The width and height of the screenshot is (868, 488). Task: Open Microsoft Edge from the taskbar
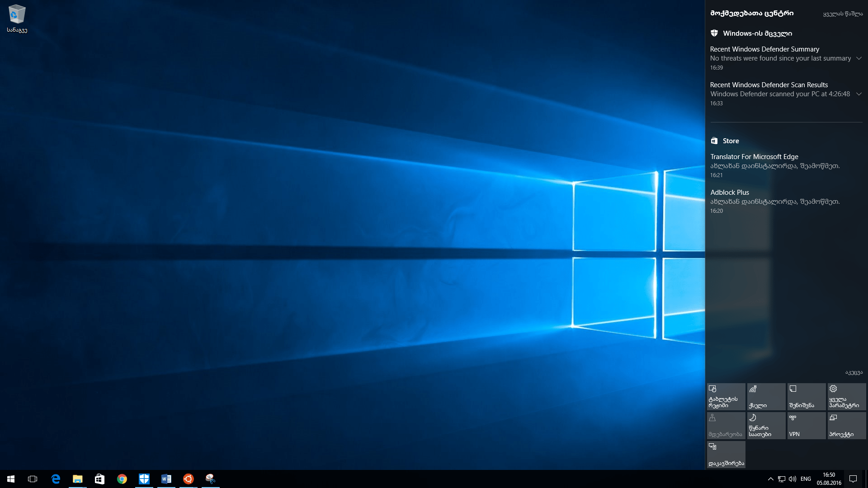tap(56, 479)
